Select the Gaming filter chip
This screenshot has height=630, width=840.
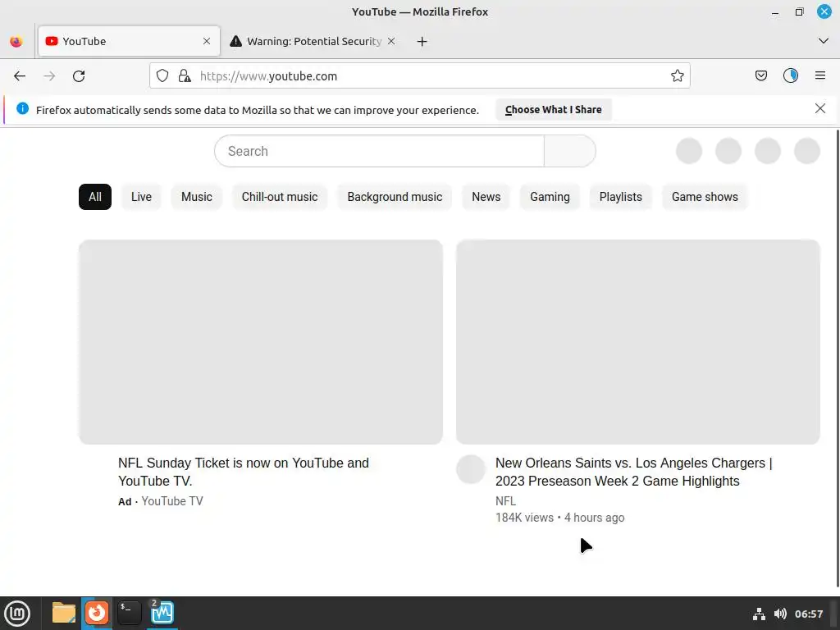550,197
